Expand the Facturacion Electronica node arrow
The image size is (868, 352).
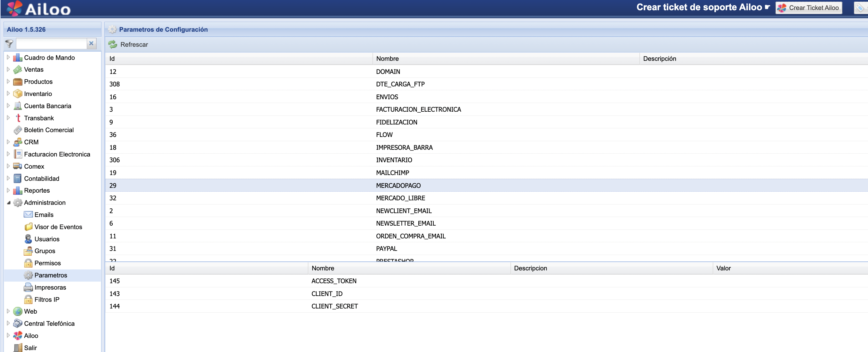click(8, 154)
